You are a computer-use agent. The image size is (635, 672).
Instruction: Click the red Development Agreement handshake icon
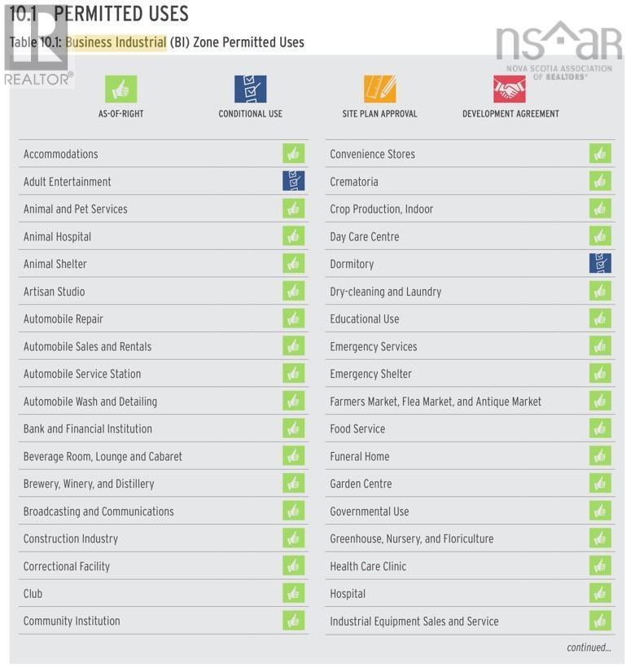point(510,89)
